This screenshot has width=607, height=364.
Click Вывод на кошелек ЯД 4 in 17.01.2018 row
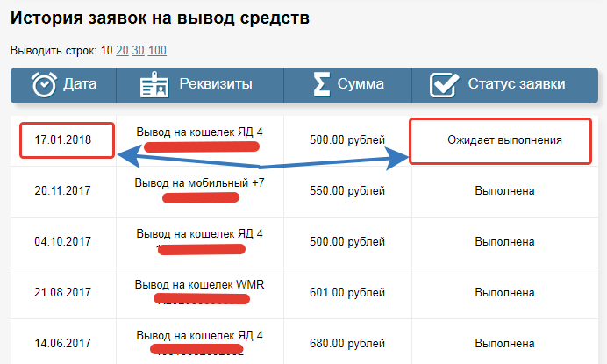click(x=199, y=132)
